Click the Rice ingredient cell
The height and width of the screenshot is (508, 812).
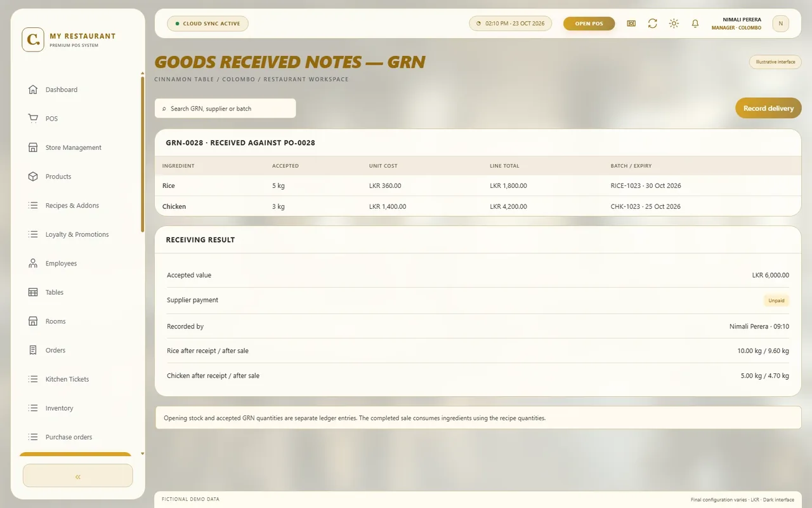pyautogui.click(x=168, y=186)
